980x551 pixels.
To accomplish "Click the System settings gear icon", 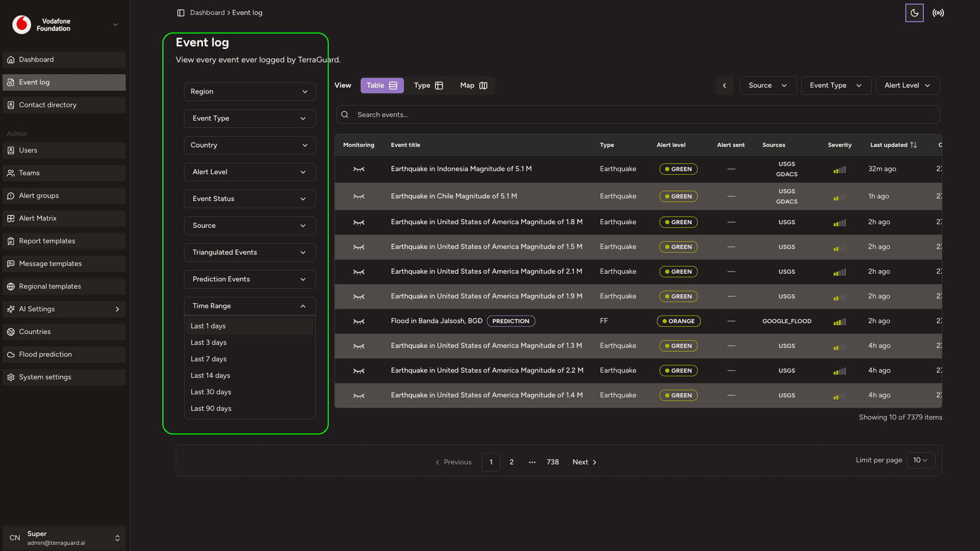I will point(11,377).
